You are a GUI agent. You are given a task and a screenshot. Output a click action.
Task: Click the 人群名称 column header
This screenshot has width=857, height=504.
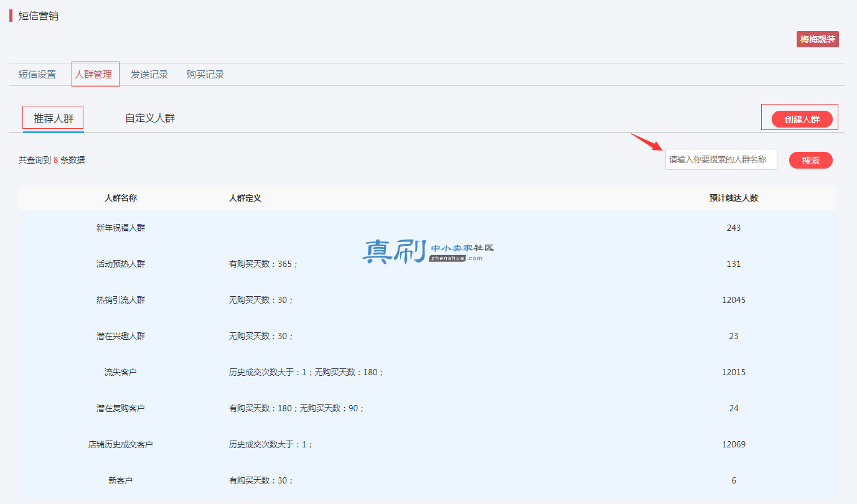[121, 198]
